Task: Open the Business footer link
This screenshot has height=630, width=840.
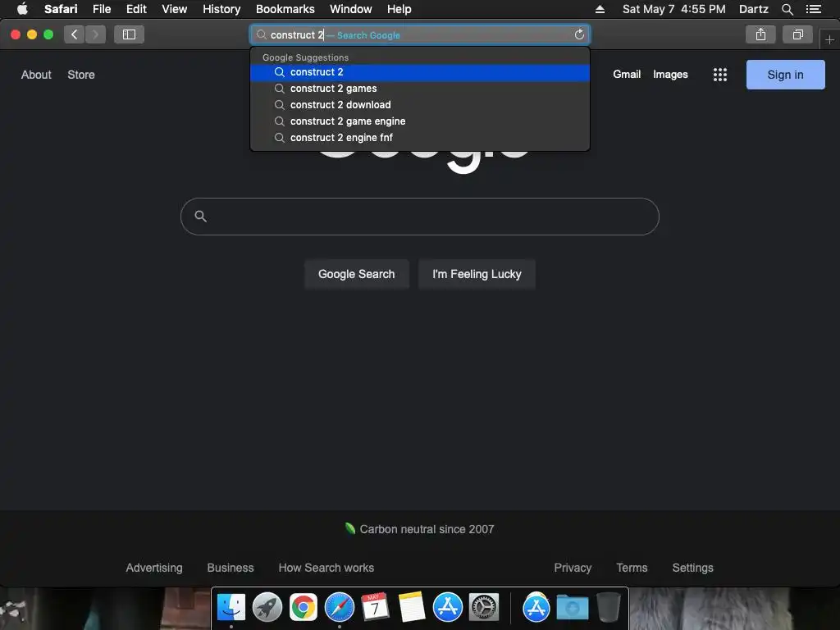Action: [x=231, y=568]
